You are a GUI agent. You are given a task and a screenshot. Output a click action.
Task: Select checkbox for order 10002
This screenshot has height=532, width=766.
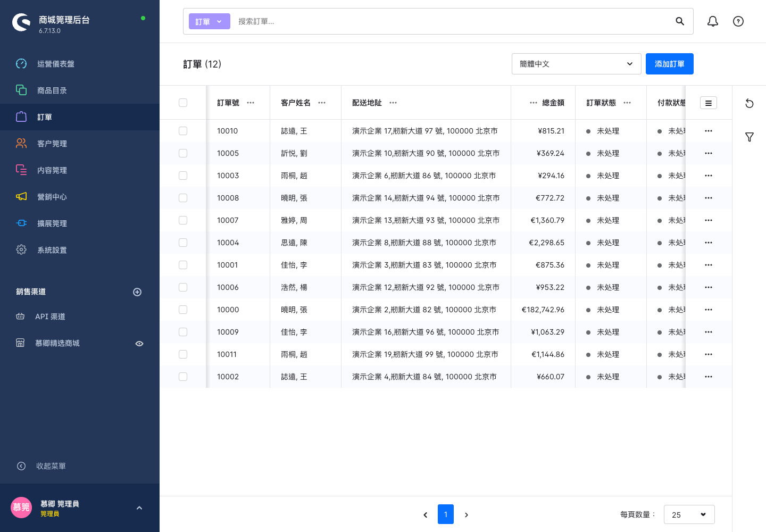[x=183, y=377]
